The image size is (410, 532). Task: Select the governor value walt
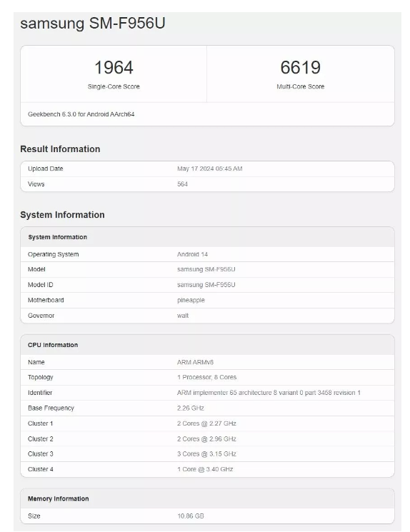(x=183, y=316)
